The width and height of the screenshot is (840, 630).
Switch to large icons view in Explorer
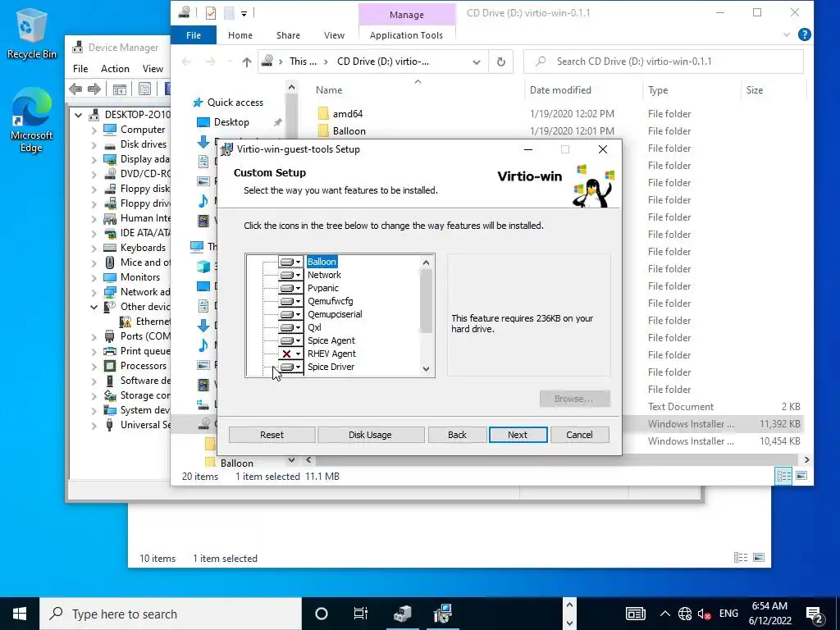click(x=801, y=476)
